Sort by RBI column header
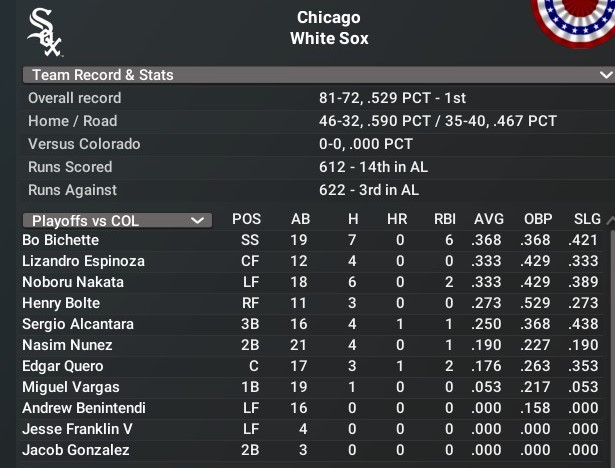 tap(444, 220)
